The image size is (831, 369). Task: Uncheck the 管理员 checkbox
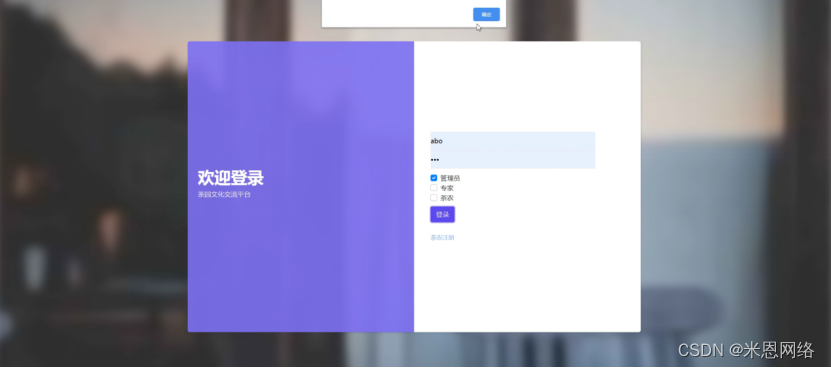pos(434,178)
